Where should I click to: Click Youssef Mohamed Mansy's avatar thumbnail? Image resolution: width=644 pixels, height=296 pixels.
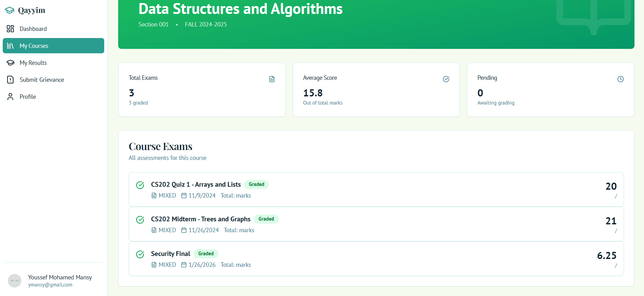click(15, 281)
